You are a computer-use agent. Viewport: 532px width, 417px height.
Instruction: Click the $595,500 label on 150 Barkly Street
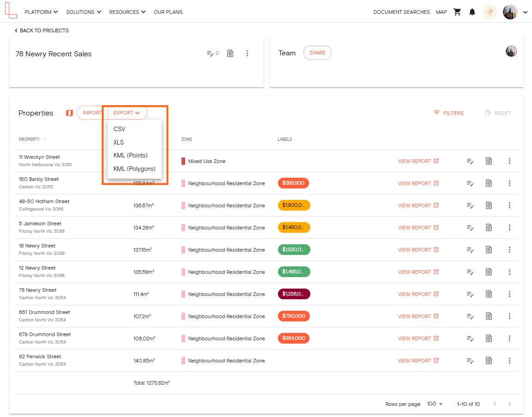pyautogui.click(x=293, y=183)
